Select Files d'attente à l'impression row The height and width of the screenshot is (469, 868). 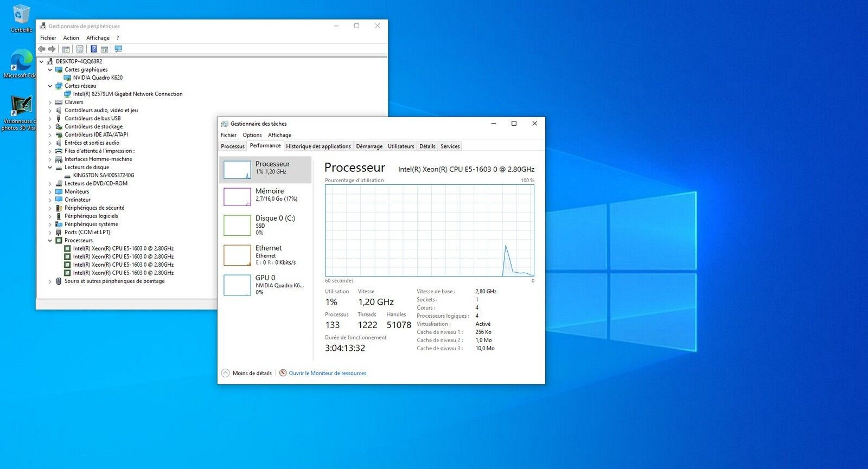(99, 151)
